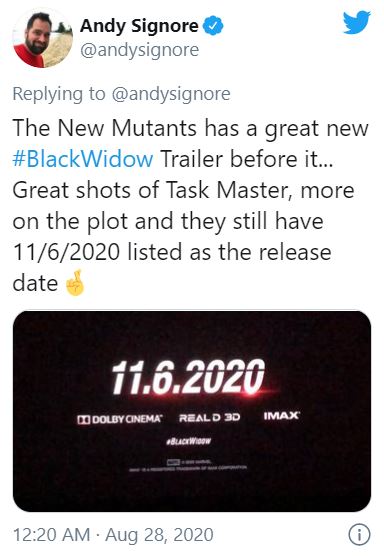384x557 pixels.
Task: Click the crossed fingers emoji
Action: pyautogui.click(x=75, y=283)
